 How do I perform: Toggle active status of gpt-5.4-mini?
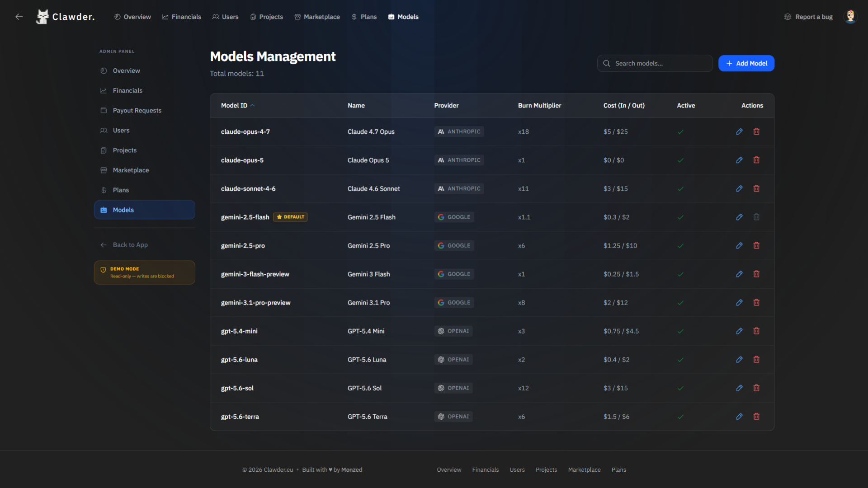pyautogui.click(x=680, y=331)
